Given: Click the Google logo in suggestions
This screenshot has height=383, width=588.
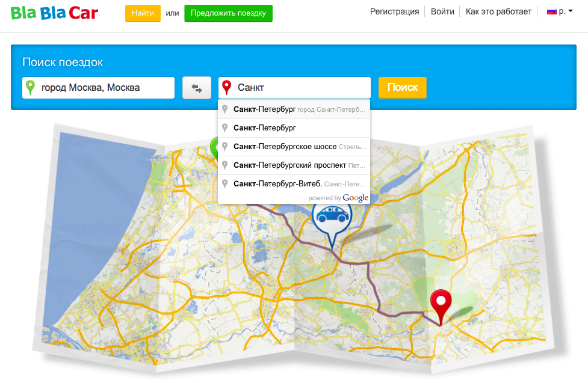Looking at the screenshot, I should (355, 198).
